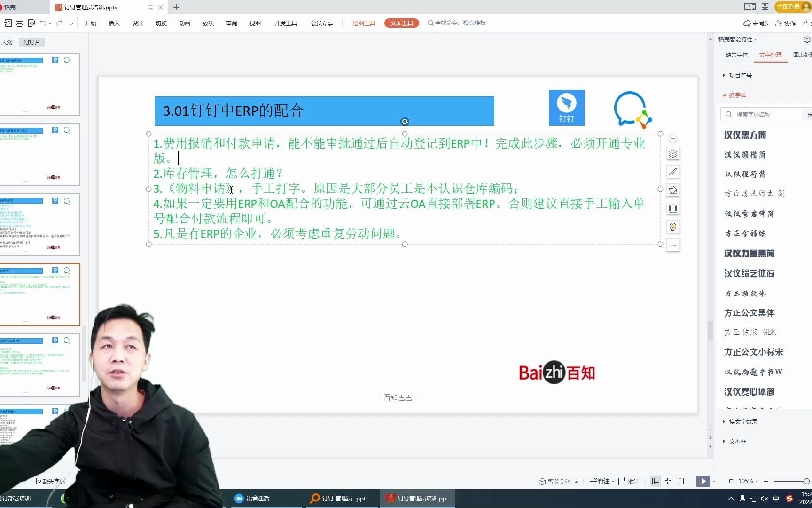
Task: Start slideshow with the play button
Action: coord(703,481)
